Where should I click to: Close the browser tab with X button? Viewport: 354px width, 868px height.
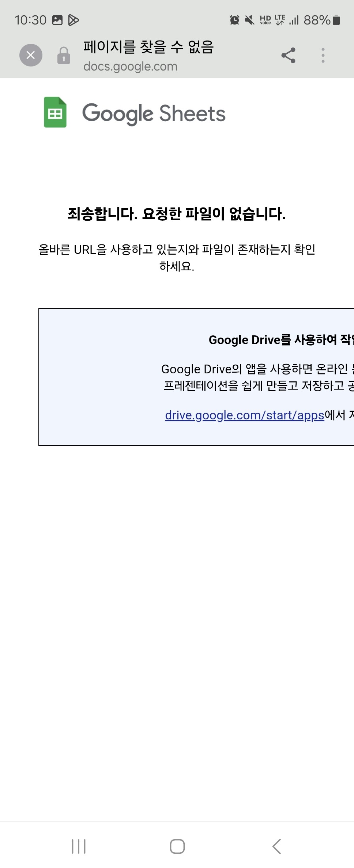[31, 55]
